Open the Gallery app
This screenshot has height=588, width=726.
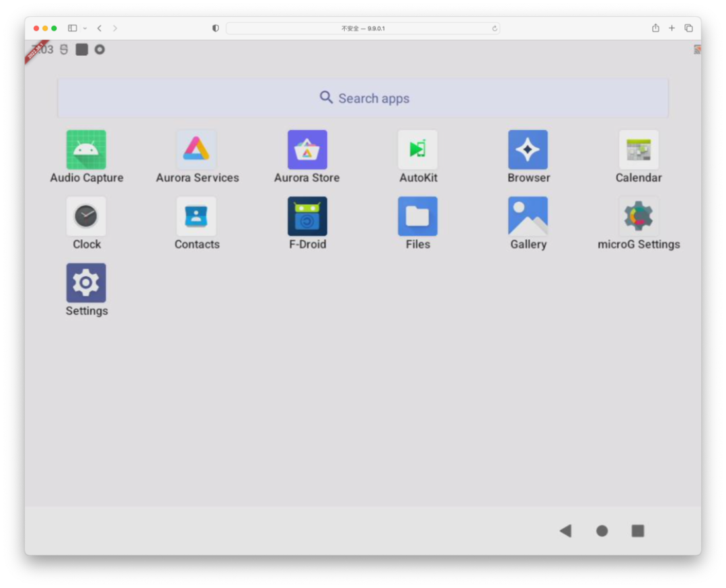click(x=528, y=216)
